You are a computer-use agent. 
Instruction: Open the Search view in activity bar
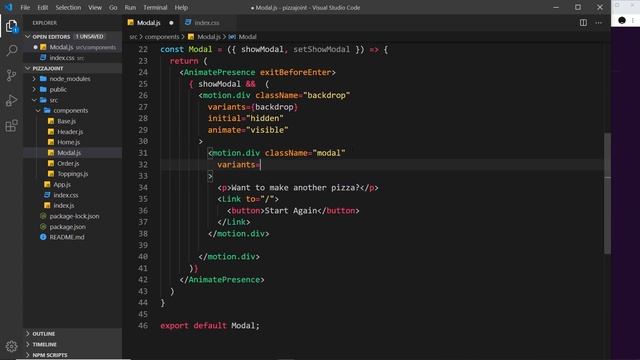point(11,51)
